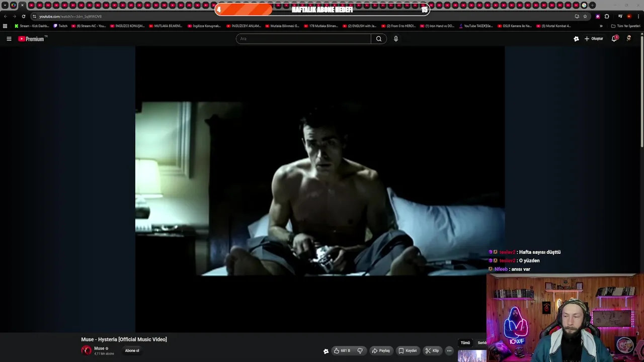This screenshot has width=644, height=362.
Task: Click the purple extension icon in toolbar
Action: (x=598, y=16)
